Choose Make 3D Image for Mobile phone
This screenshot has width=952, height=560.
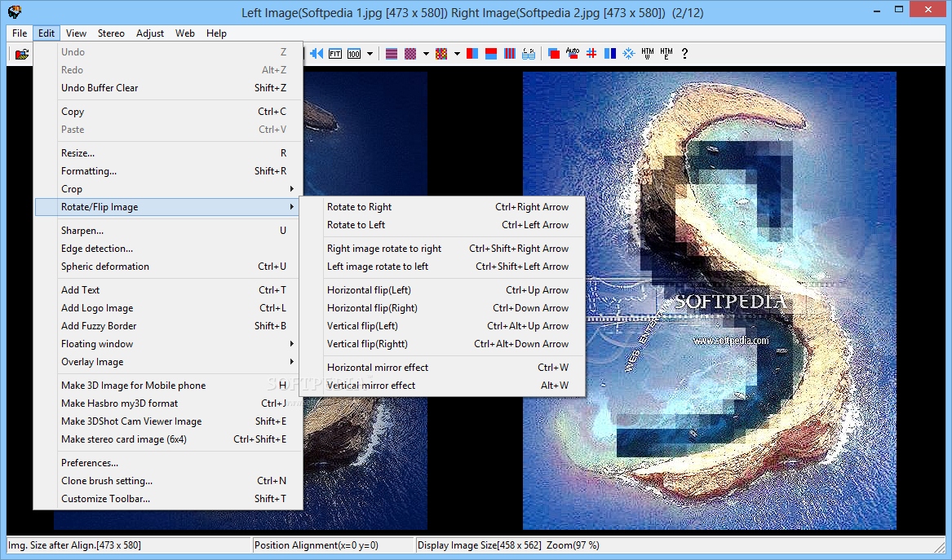168,386
